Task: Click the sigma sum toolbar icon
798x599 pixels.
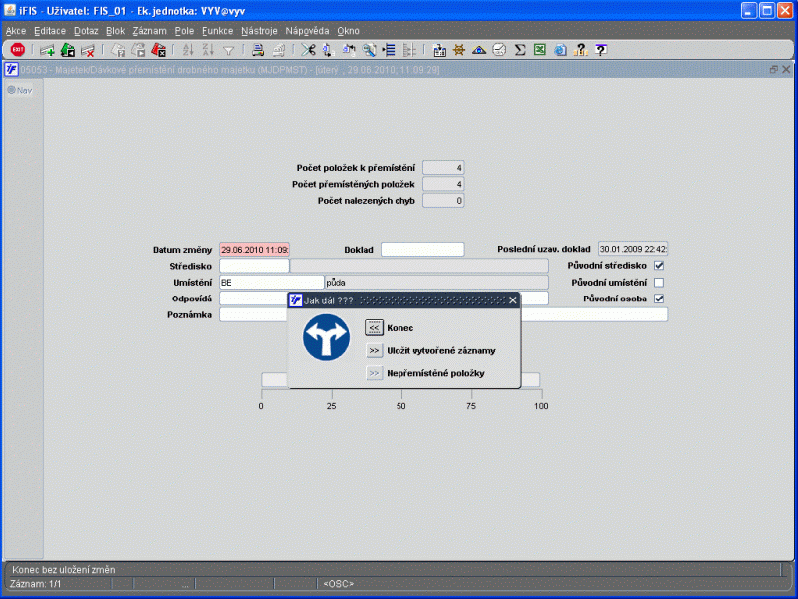Action: (x=520, y=50)
